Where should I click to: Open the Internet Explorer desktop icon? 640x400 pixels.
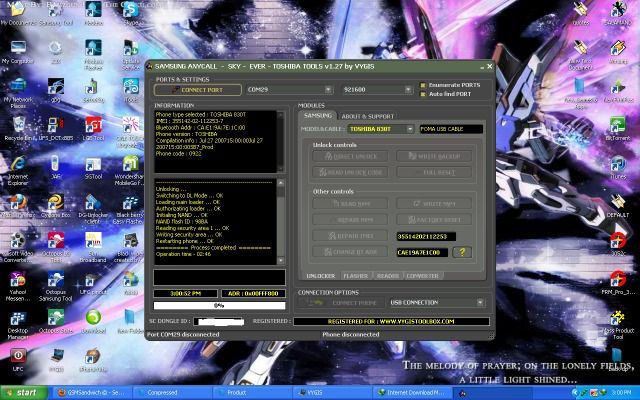[18, 171]
